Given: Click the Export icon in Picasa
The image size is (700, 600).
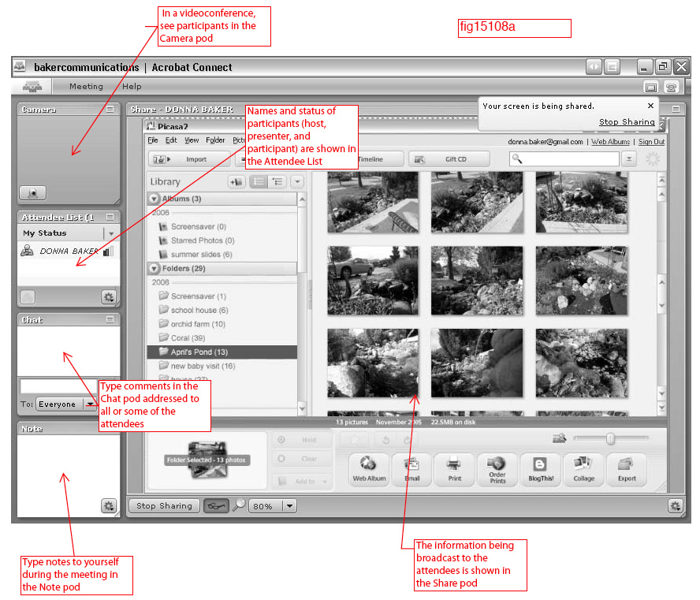Looking at the screenshot, I should 626,469.
